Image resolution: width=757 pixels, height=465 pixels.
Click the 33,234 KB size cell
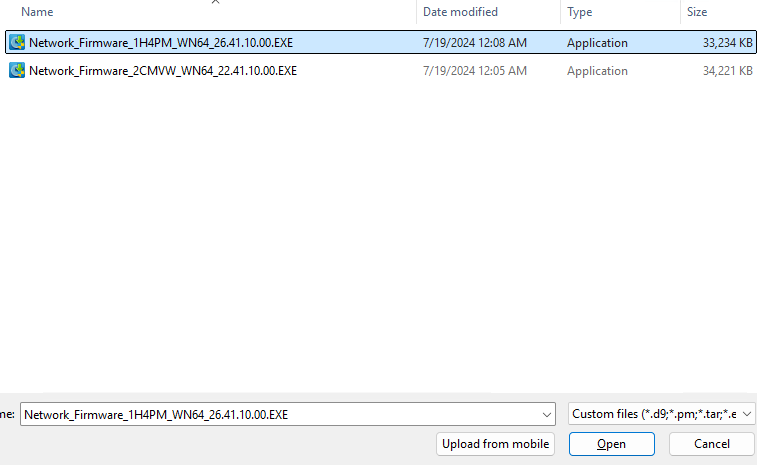pyautogui.click(x=727, y=43)
